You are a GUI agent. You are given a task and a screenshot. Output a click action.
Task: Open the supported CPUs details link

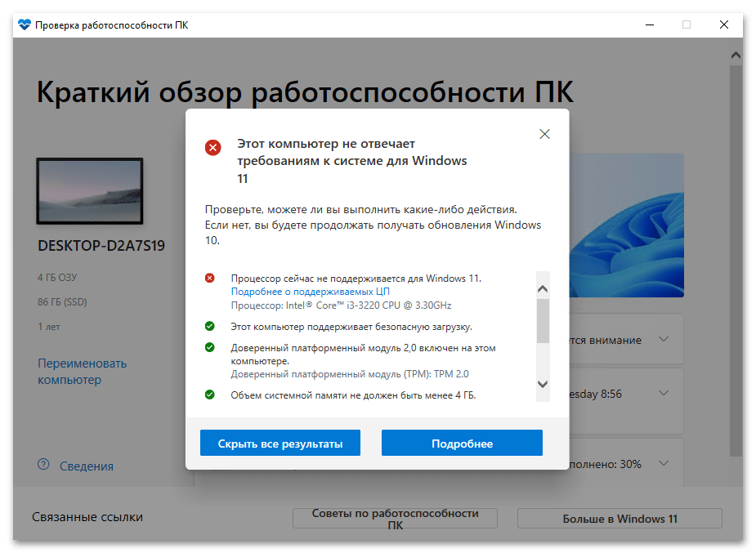(x=310, y=292)
